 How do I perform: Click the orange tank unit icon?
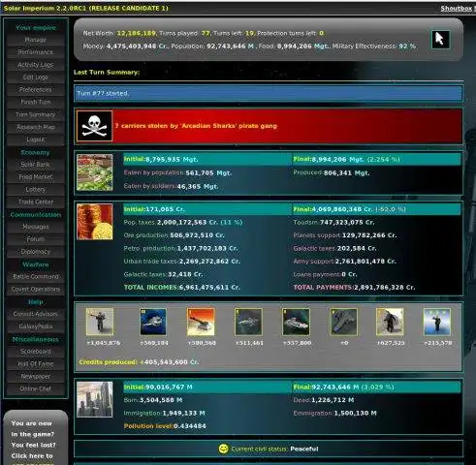[201, 322]
